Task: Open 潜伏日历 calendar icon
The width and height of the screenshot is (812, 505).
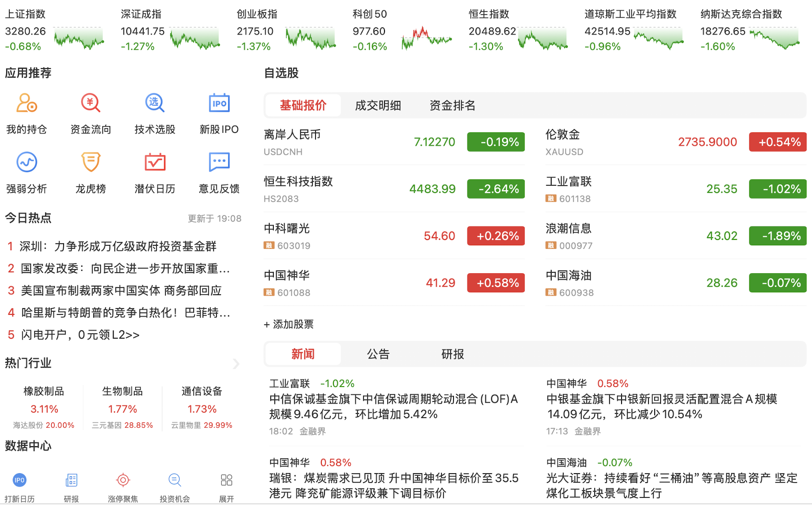Action: pos(155,162)
